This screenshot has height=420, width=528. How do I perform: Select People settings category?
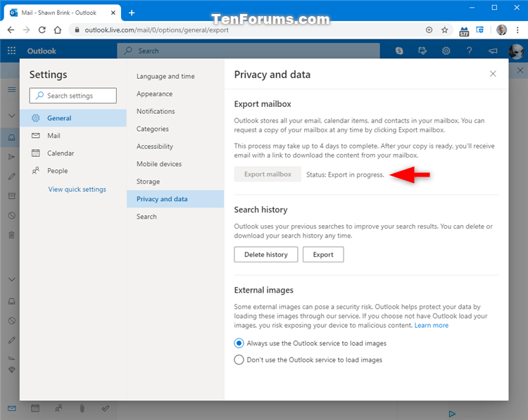(73, 171)
